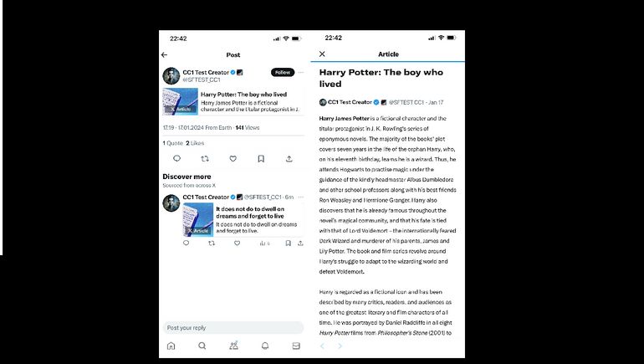Image resolution: width=644 pixels, height=364 pixels.
Task: Click the reply icon under main post
Action: point(176,159)
